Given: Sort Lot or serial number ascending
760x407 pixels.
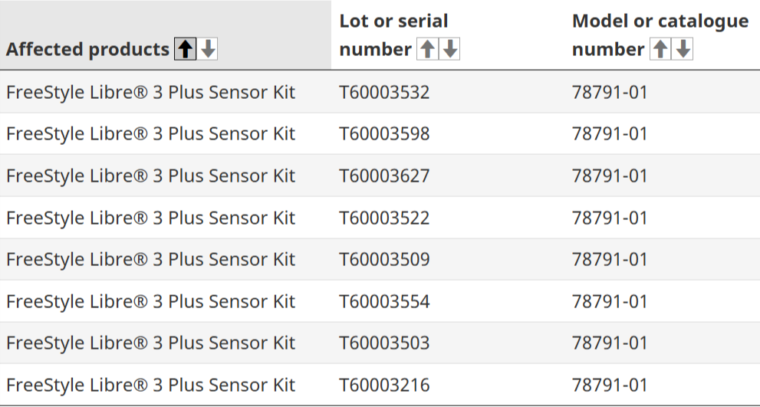Looking at the screenshot, I should pyautogui.click(x=427, y=49).
